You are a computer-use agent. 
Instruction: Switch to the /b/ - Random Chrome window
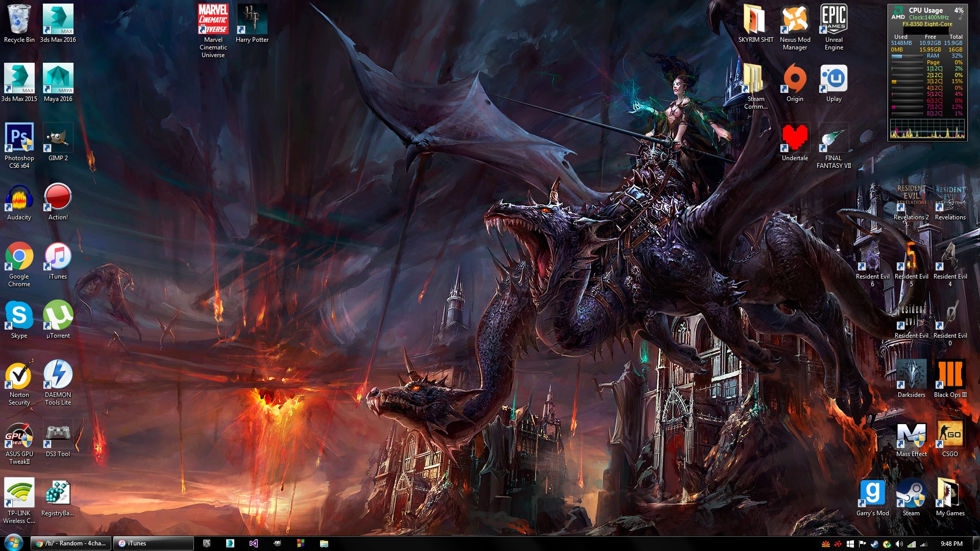(x=71, y=543)
